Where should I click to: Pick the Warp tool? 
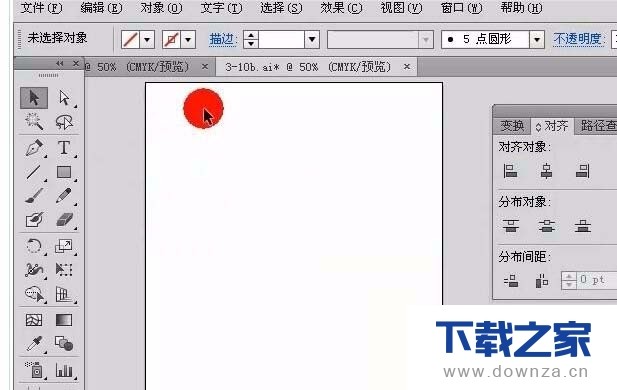tap(34, 270)
